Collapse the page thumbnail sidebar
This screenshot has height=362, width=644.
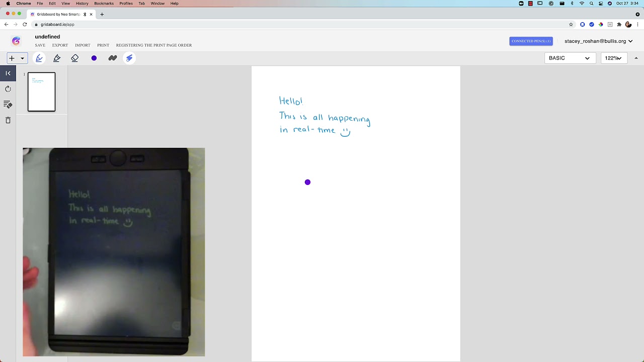8,73
